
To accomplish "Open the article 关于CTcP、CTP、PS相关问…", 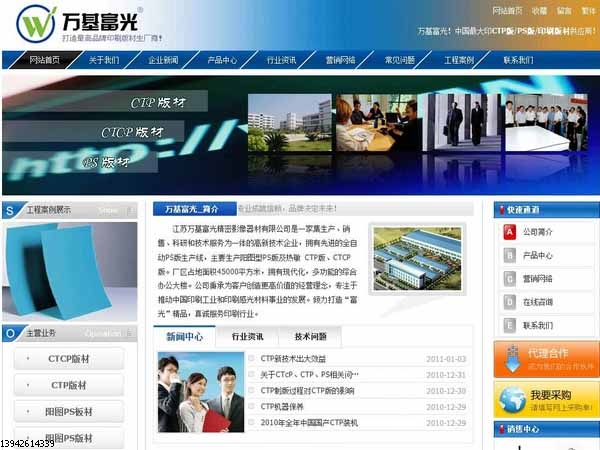I will [x=310, y=375].
